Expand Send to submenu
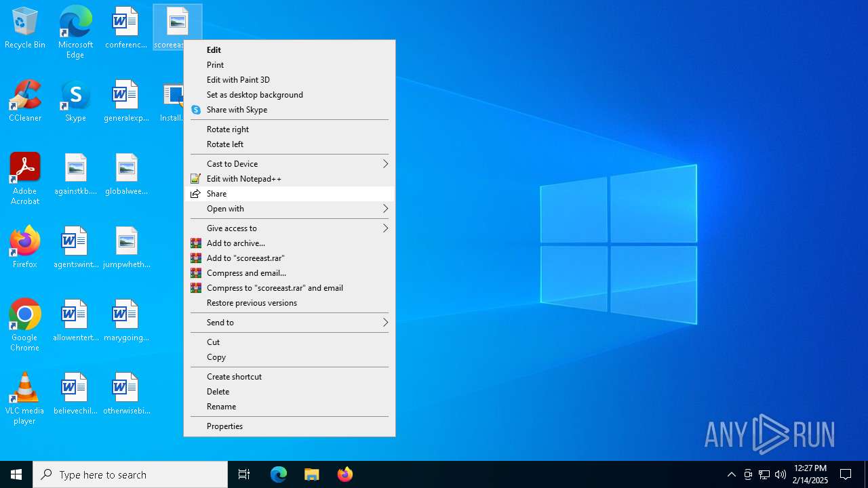The width and height of the screenshot is (868, 488). coord(290,323)
